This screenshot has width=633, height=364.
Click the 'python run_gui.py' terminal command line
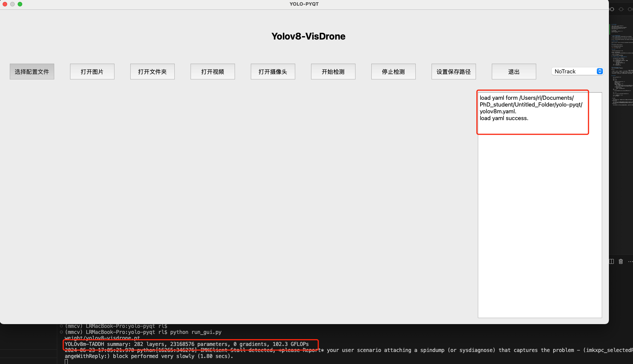[x=143, y=332]
